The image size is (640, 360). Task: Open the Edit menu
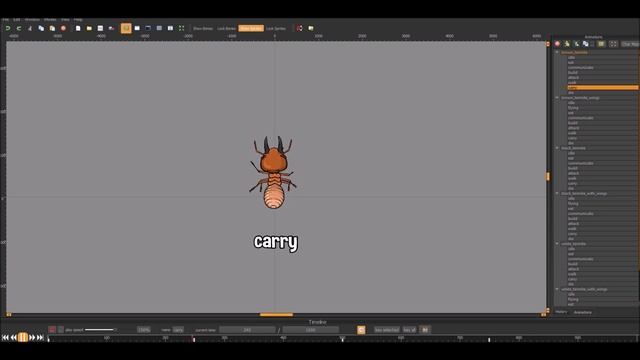[16, 20]
